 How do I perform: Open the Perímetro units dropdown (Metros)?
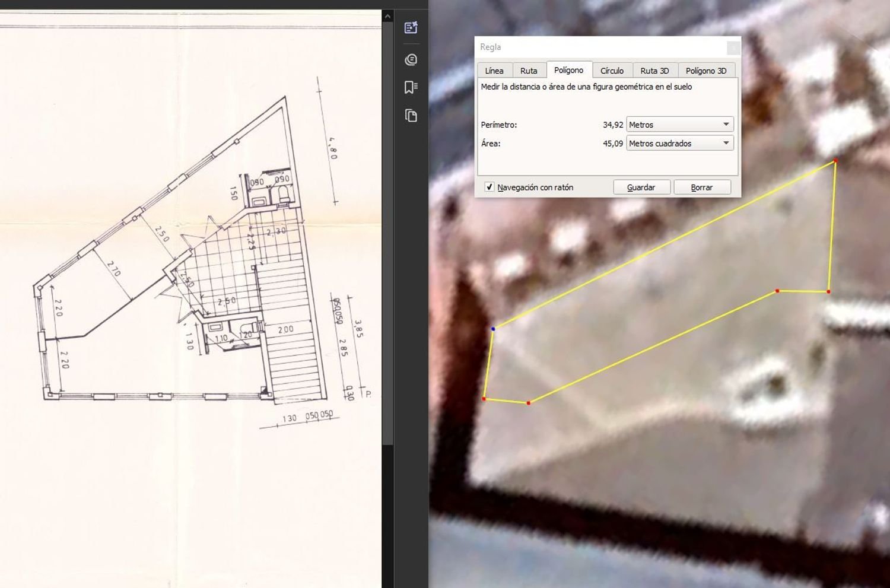[x=680, y=125]
